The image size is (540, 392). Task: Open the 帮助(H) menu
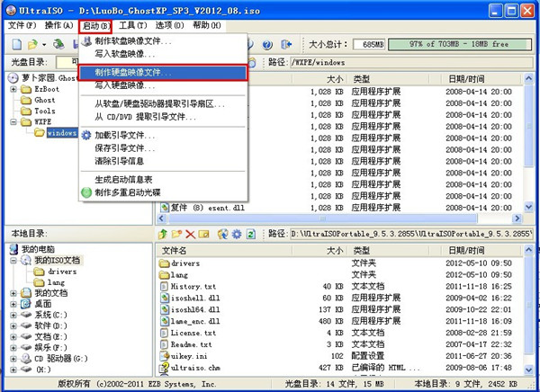[x=207, y=25]
